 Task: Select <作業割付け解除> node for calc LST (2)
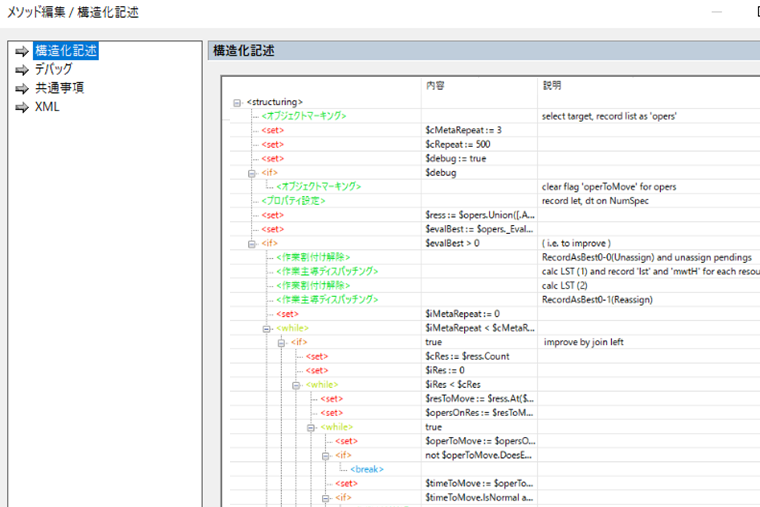tap(313, 285)
